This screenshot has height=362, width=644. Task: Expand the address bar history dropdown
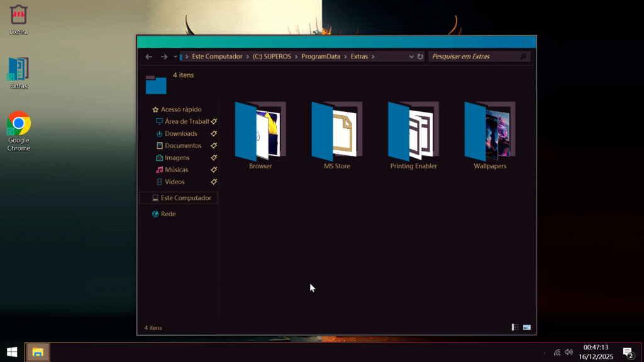(x=411, y=57)
